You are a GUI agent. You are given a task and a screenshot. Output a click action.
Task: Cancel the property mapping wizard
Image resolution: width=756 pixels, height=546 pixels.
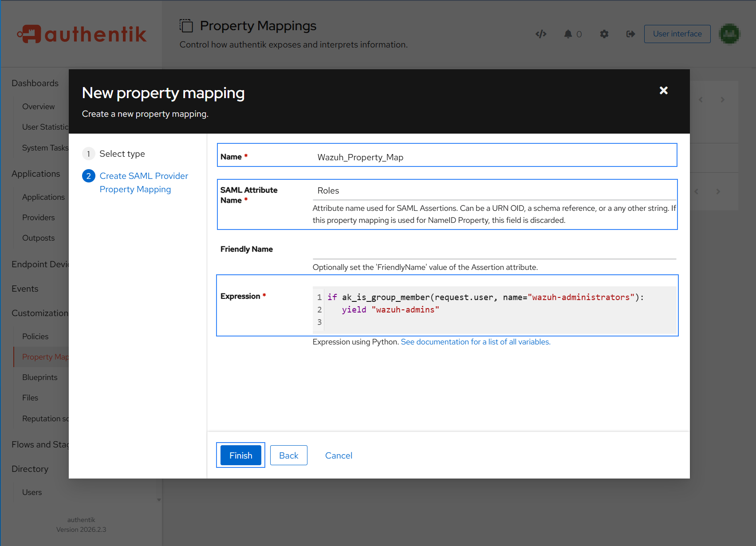click(x=339, y=455)
